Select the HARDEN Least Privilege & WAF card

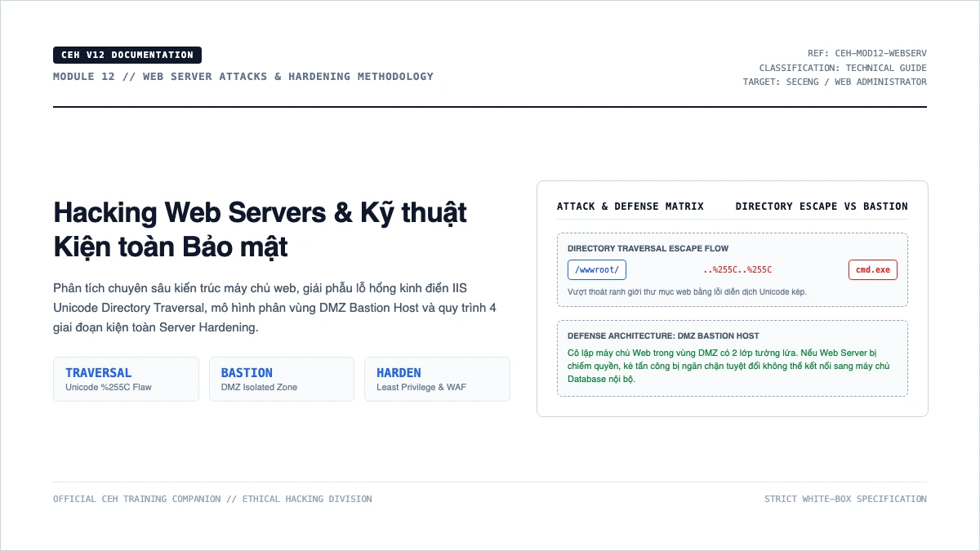(x=437, y=379)
